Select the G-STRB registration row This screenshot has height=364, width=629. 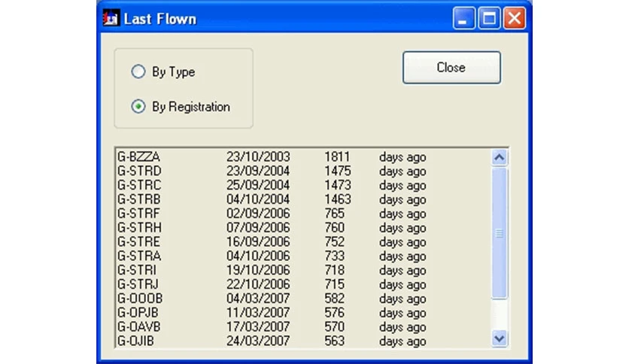(302, 199)
